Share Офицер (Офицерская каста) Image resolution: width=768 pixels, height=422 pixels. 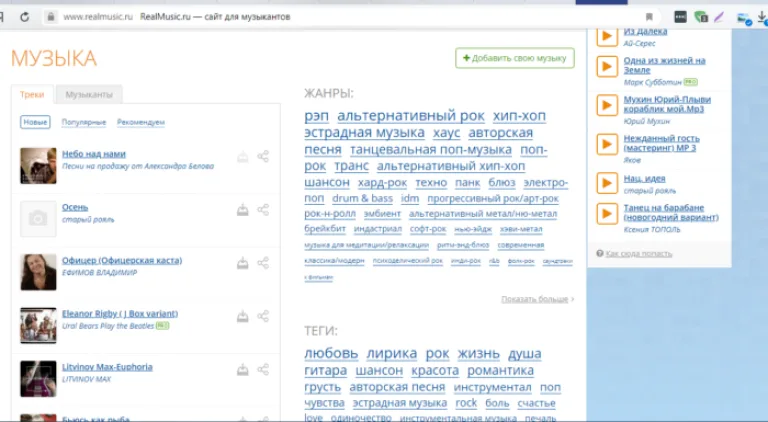263,263
